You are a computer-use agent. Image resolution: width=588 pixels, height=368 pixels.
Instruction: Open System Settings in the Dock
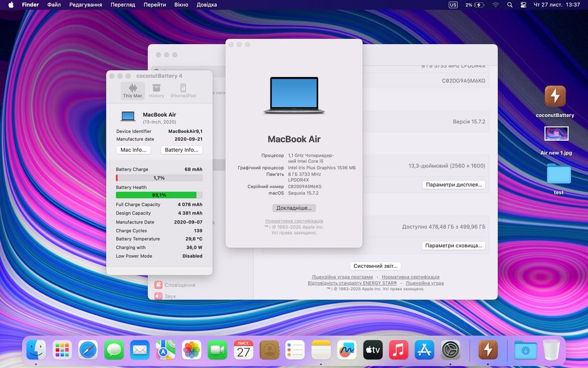(x=450, y=350)
